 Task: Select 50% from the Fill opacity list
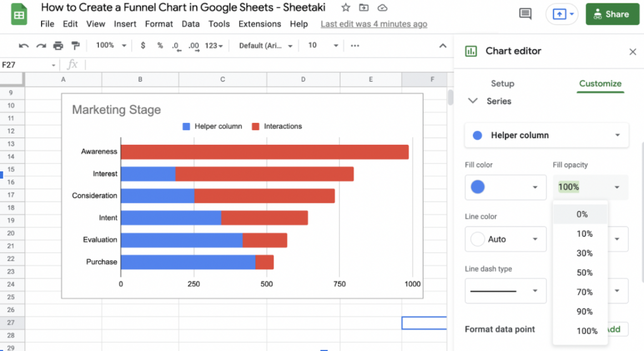click(x=583, y=272)
